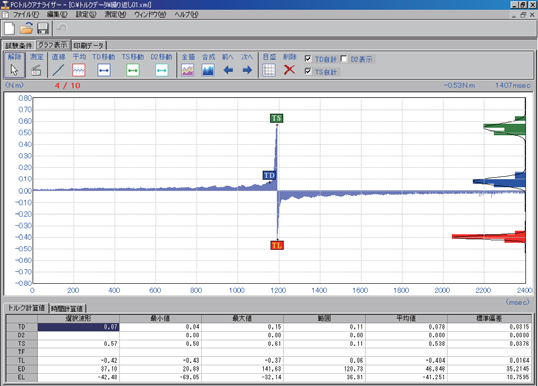Open the ファイル menu
538x386 pixels.
pyautogui.click(x=26, y=14)
